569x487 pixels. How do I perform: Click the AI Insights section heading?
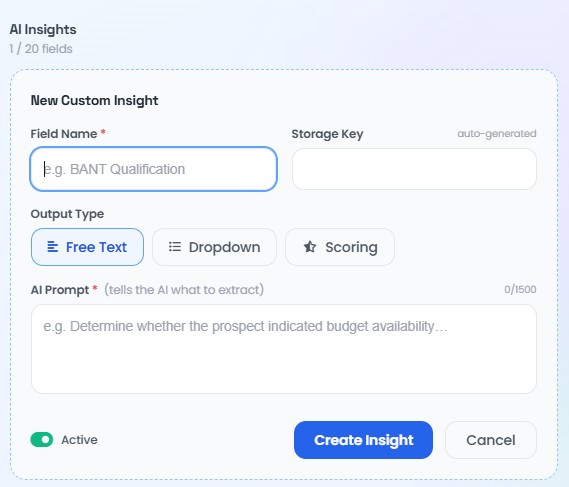pyautogui.click(x=43, y=29)
